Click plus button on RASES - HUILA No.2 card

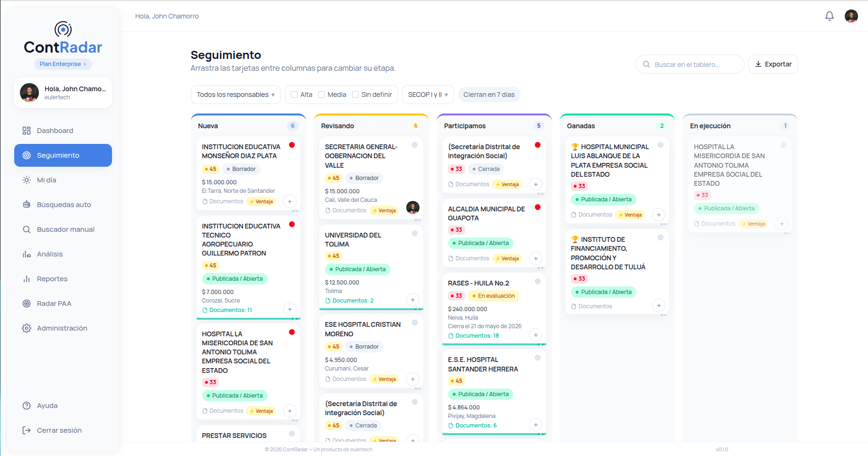coord(536,335)
